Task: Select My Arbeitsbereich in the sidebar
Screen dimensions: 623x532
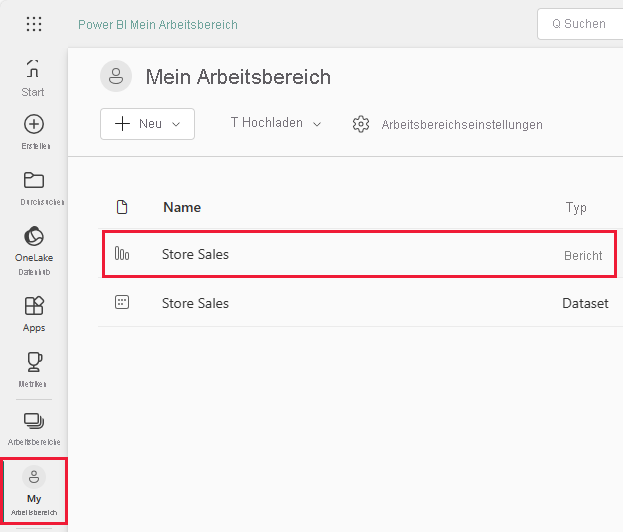Action: pos(34,491)
